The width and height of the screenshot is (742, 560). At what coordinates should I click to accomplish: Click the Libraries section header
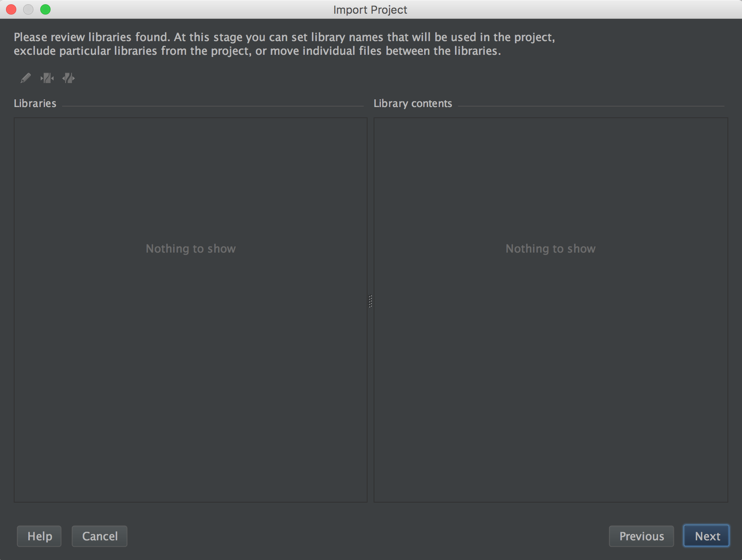point(35,103)
